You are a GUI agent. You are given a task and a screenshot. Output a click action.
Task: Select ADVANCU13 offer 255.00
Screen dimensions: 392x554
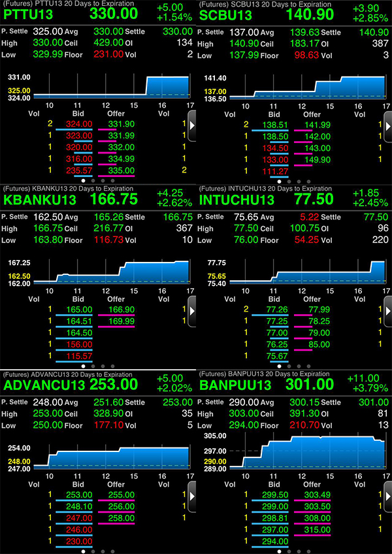tap(121, 495)
